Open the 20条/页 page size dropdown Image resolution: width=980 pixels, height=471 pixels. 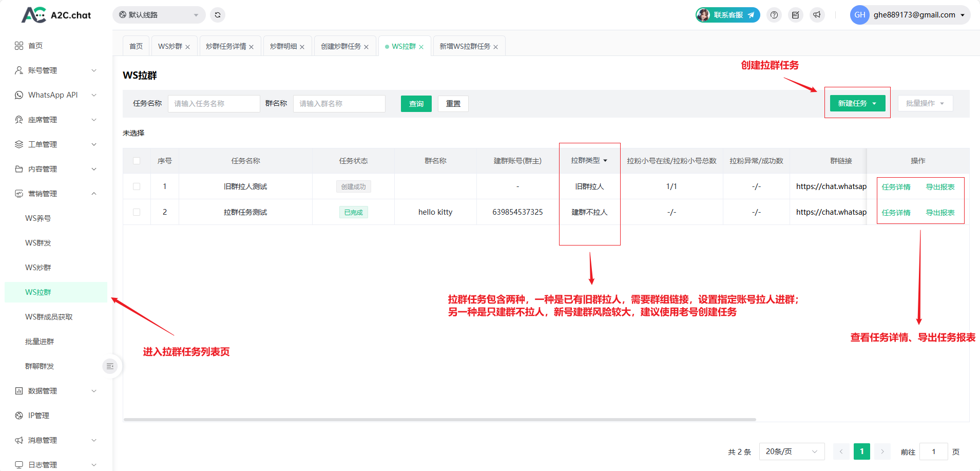click(x=791, y=451)
